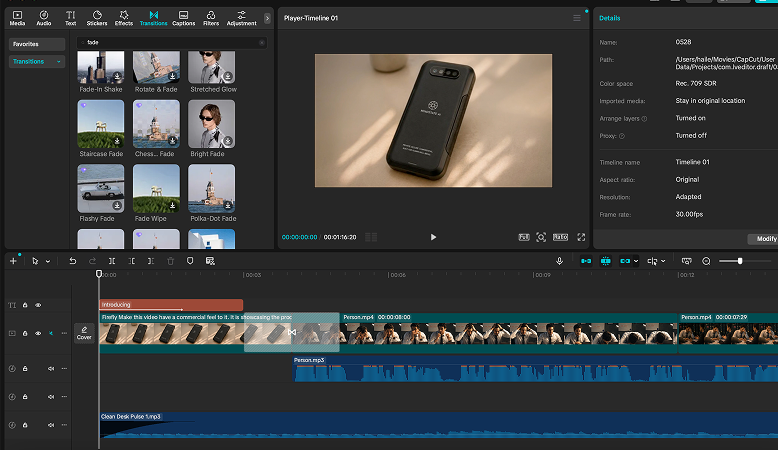Toggle auto snapping
Screen dimensions: 778x450
pos(605,261)
